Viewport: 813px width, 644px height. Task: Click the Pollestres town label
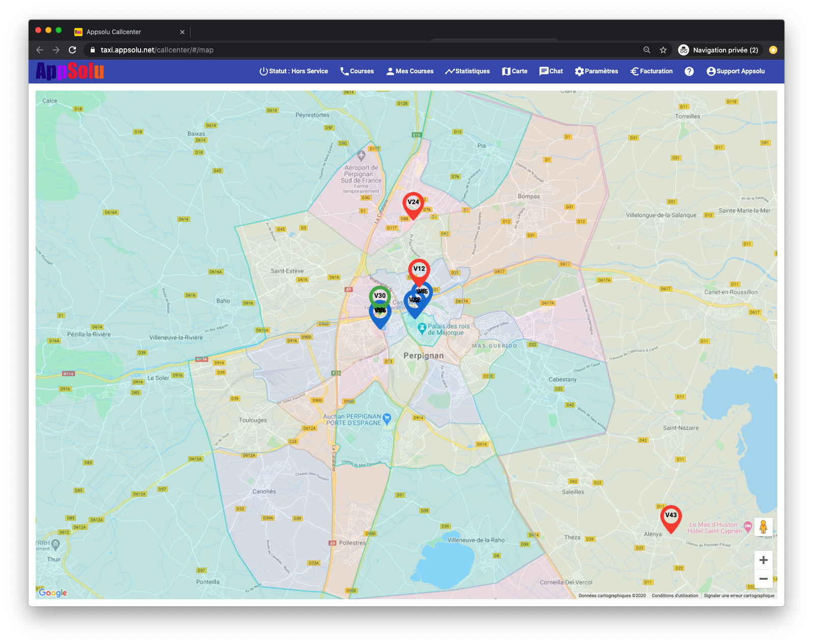coord(353,543)
